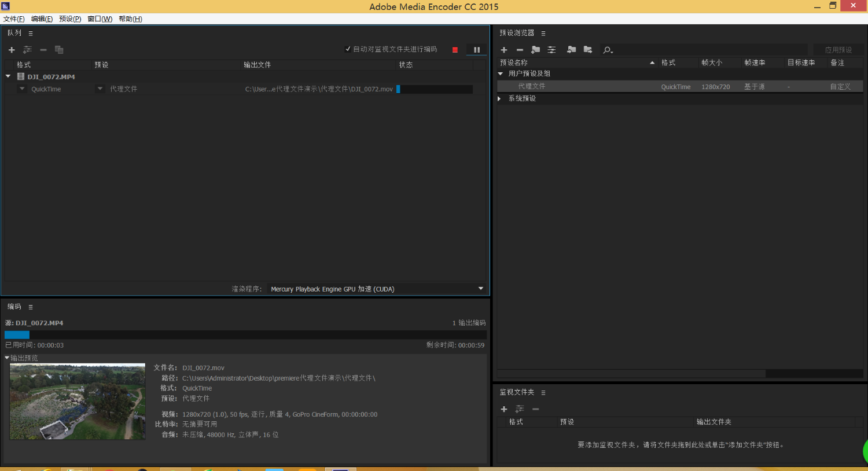Toggle 自动对监视文件夹进行编码 checkbox
The height and width of the screenshot is (471, 868).
(x=348, y=49)
